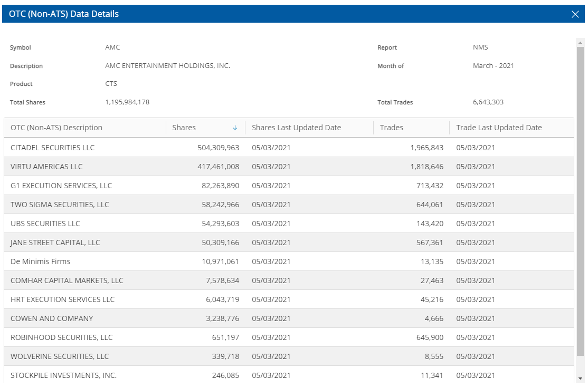Sort by Trades column header

pyautogui.click(x=391, y=128)
